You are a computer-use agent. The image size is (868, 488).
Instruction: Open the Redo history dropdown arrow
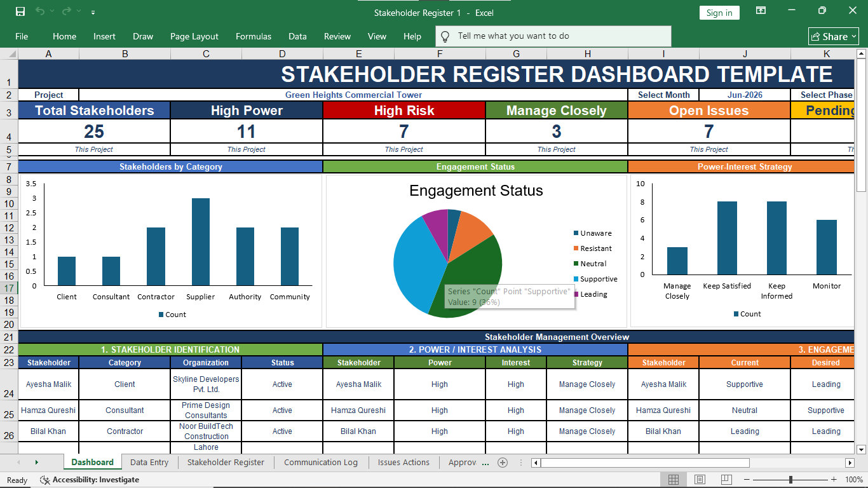pos(78,12)
